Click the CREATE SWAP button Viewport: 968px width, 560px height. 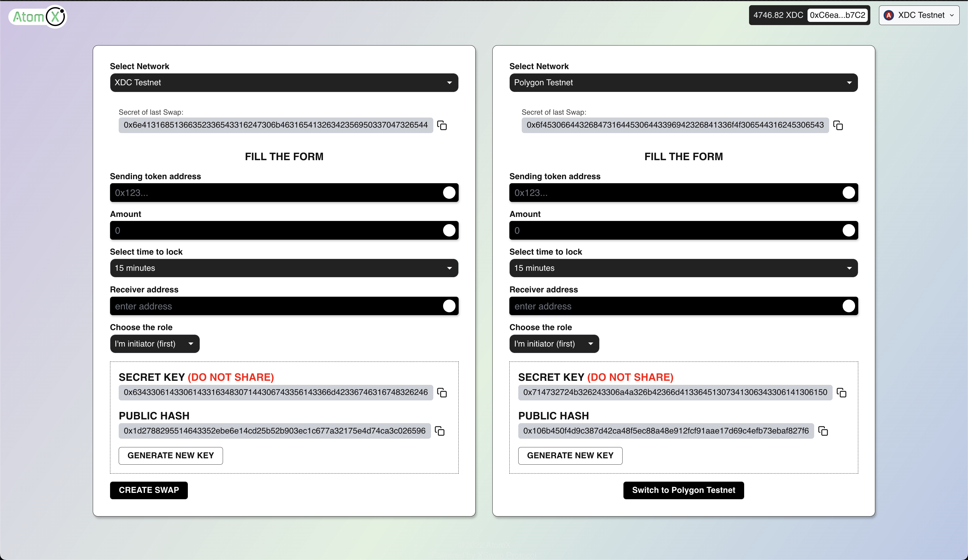(149, 490)
